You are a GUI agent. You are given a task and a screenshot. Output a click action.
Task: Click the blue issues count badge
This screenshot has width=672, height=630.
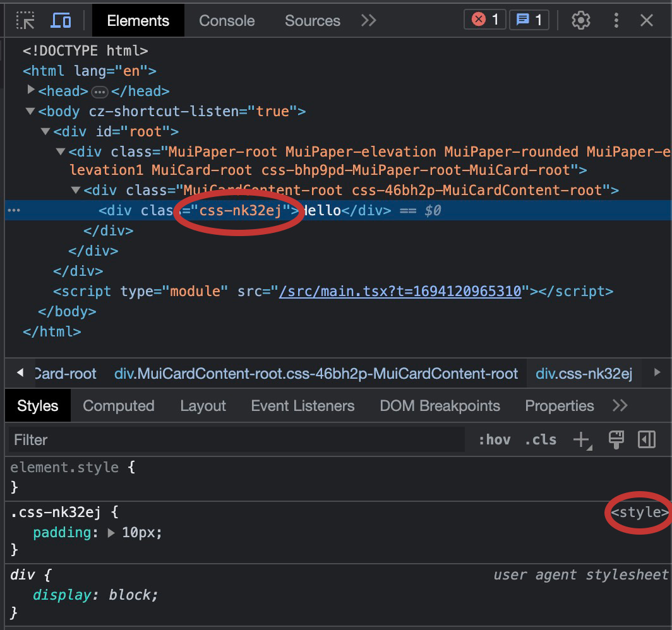(x=529, y=20)
